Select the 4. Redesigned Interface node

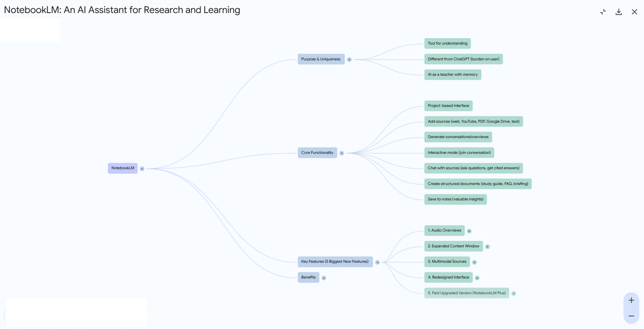click(x=449, y=277)
